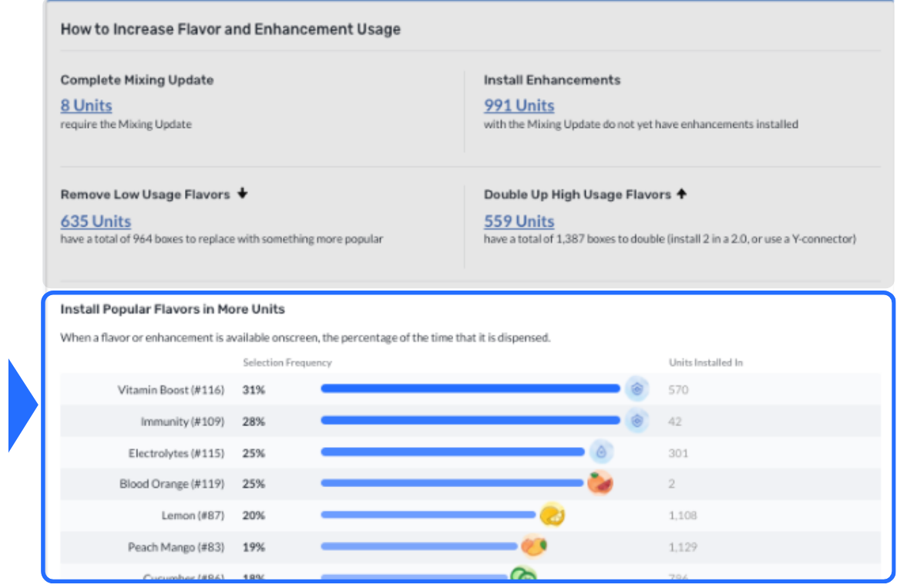
Task: Select the Immunity (#109) row label
Action: tap(183, 422)
